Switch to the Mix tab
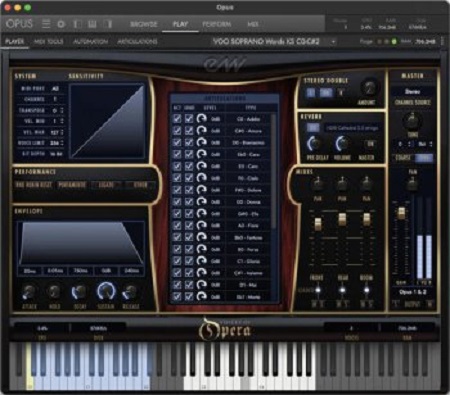450x395 pixels. pyautogui.click(x=253, y=24)
